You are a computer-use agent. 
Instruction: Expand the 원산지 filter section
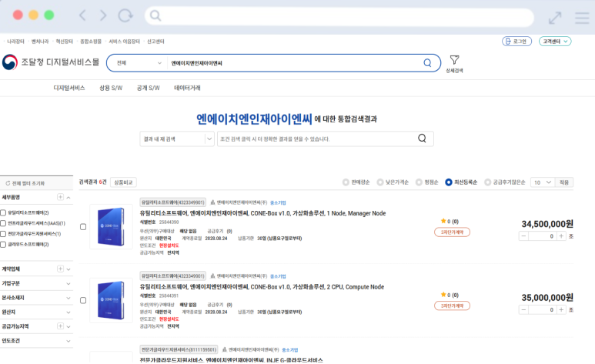tap(69, 312)
